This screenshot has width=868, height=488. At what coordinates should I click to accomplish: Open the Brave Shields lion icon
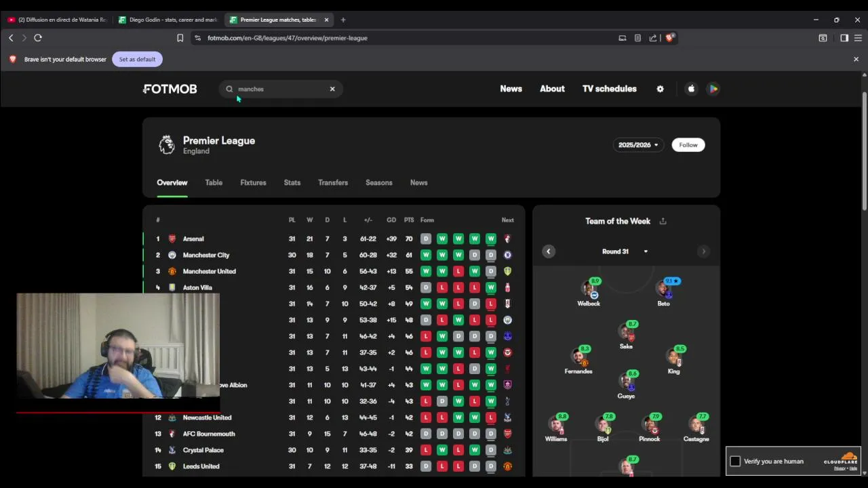click(670, 38)
